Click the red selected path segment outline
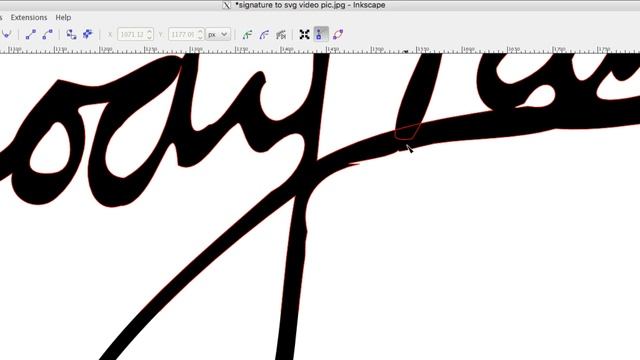 pos(407,132)
